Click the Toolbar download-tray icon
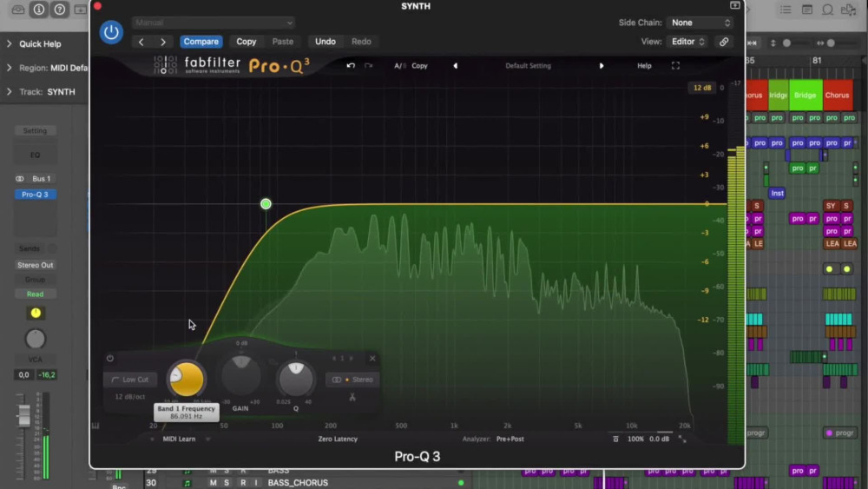 click(x=80, y=10)
